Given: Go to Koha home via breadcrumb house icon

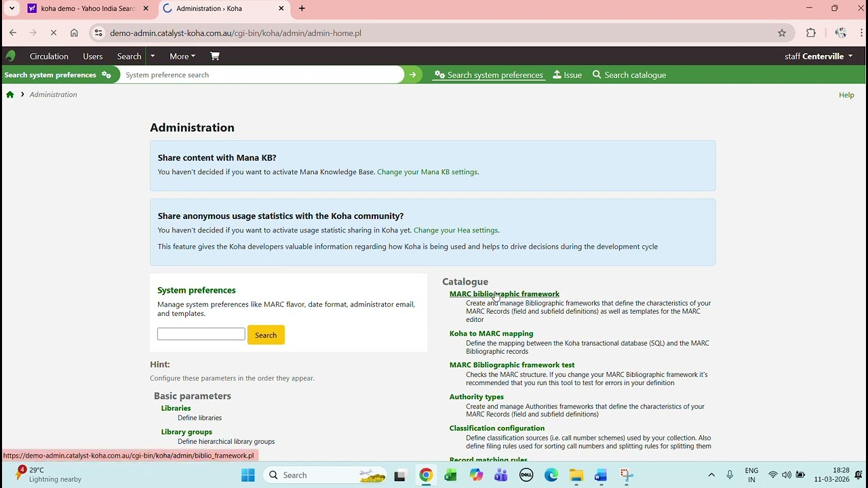Looking at the screenshot, I should point(10,95).
